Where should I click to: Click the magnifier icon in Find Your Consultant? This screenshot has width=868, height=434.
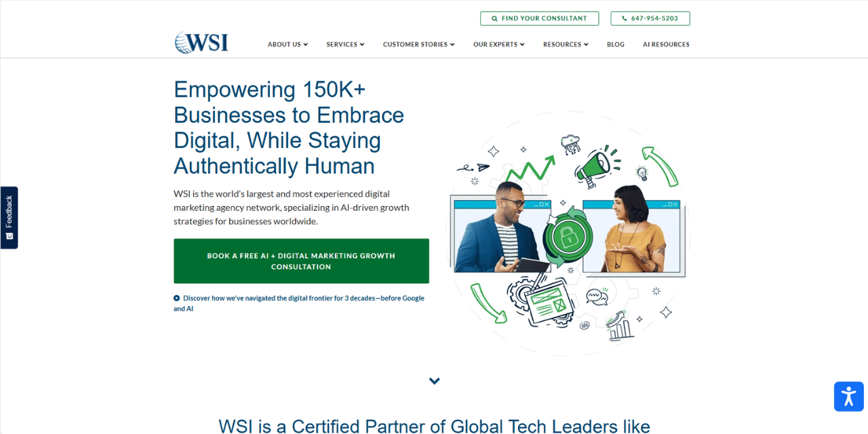[x=495, y=18]
